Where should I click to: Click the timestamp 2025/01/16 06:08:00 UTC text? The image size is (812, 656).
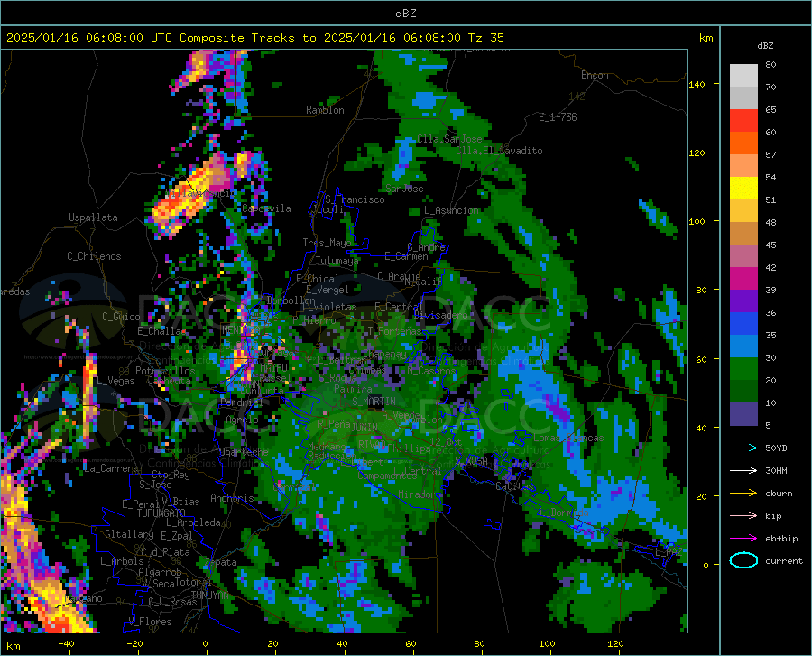point(83,38)
